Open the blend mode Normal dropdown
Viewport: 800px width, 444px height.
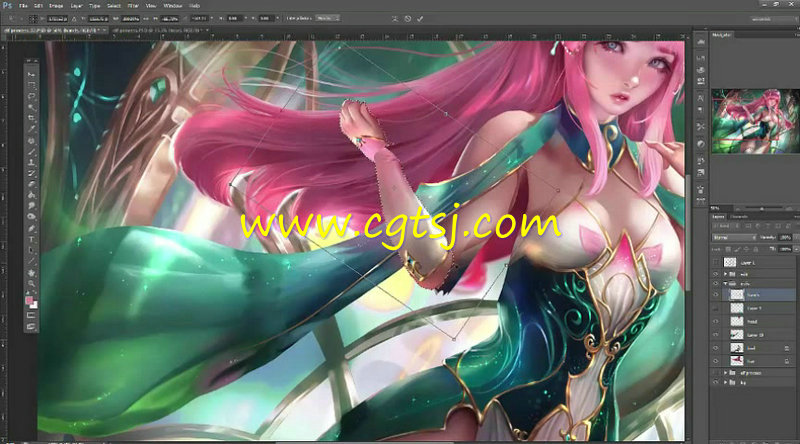(734, 237)
